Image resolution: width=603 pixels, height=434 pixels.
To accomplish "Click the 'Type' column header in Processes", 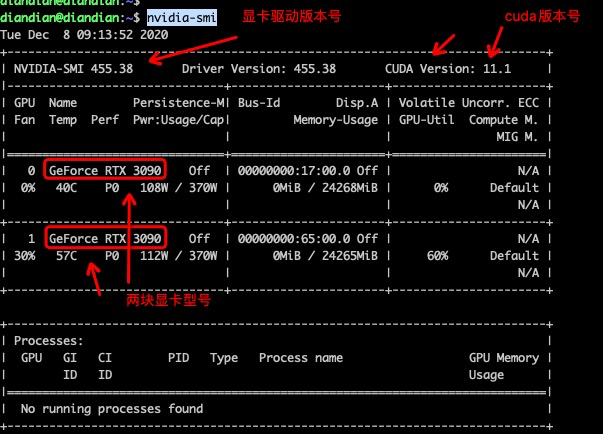I will 224,358.
